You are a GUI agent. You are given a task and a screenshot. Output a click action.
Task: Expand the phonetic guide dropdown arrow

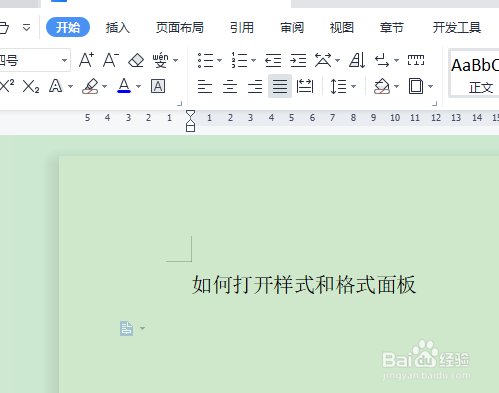(176, 61)
